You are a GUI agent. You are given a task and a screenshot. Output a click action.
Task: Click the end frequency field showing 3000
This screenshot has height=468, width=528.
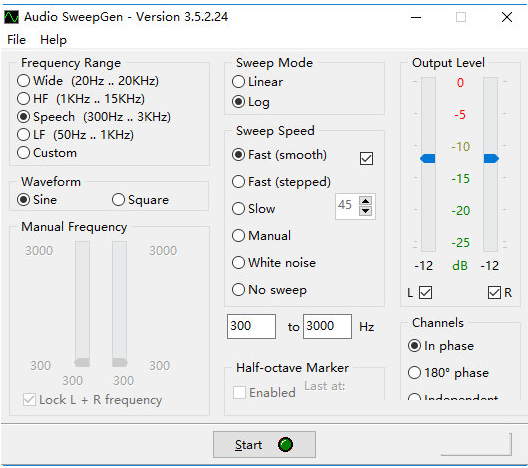327,326
